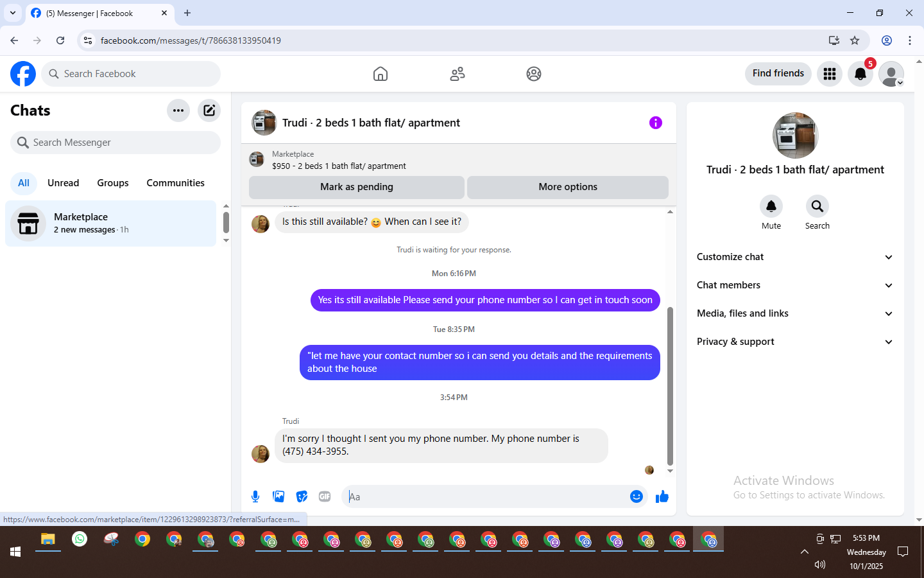
Task: Expand the Privacy & support section
Action: tap(795, 342)
